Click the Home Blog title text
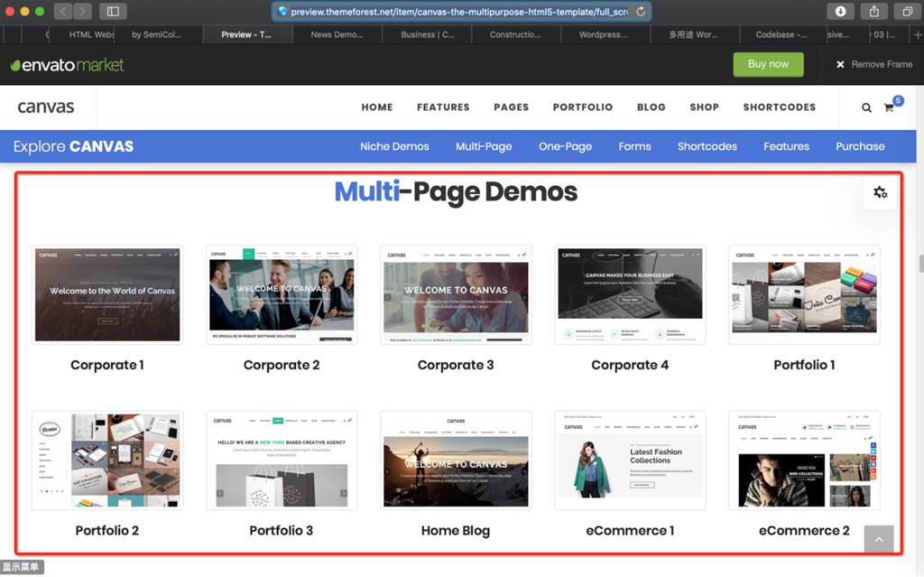This screenshot has width=924, height=577. [x=456, y=530]
